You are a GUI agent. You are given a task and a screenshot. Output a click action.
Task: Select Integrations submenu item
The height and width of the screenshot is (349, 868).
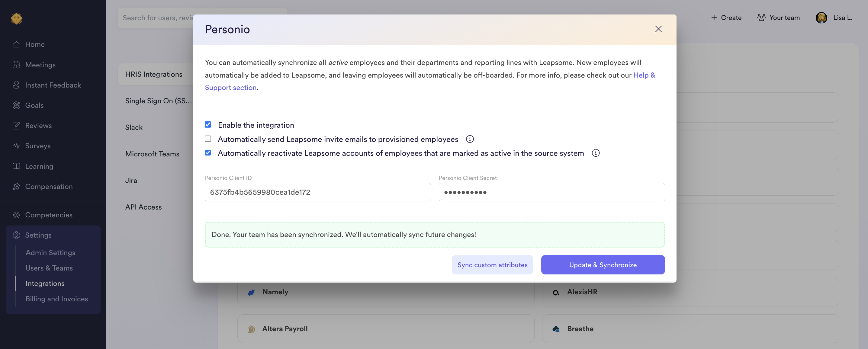click(x=45, y=283)
